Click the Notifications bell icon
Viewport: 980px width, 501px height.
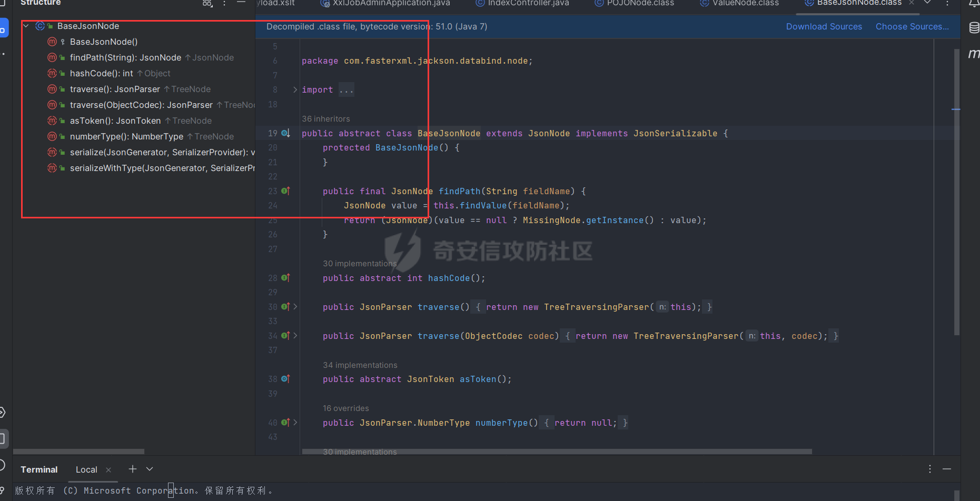click(x=974, y=4)
